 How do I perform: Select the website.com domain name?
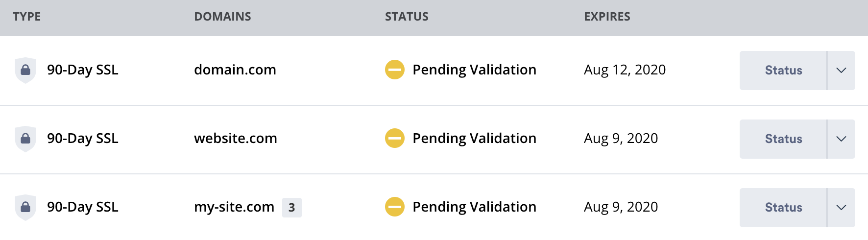pos(236,138)
